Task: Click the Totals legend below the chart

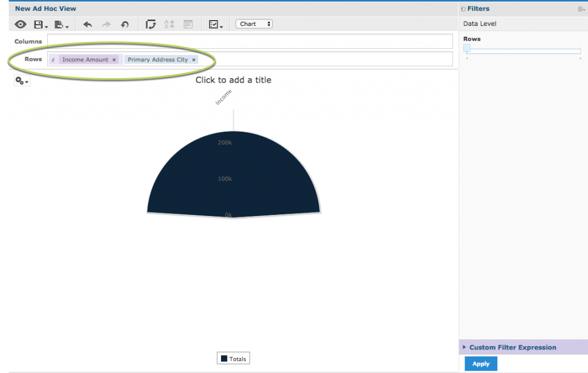Action: point(233,357)
